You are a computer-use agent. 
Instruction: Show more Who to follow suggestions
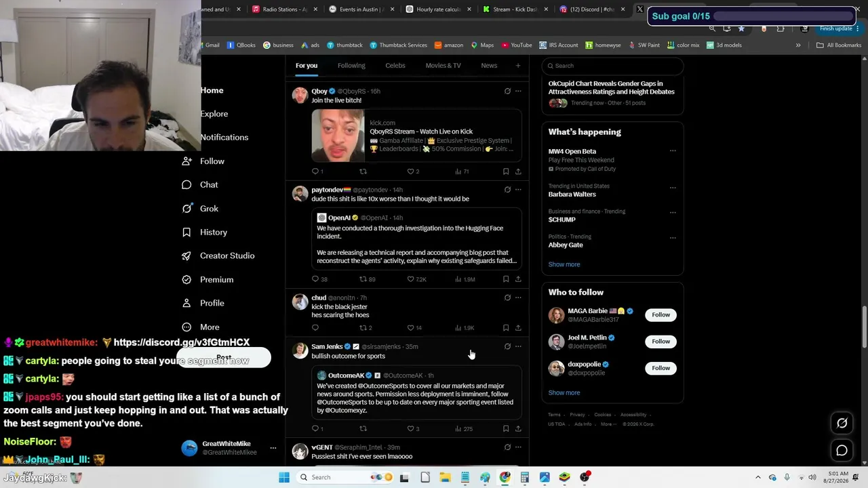(x=564, y=392)
